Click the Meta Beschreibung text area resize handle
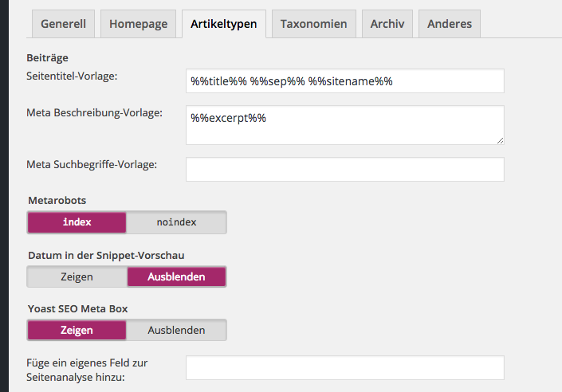This screenshot has height=392, width=562. click(500, 140)
